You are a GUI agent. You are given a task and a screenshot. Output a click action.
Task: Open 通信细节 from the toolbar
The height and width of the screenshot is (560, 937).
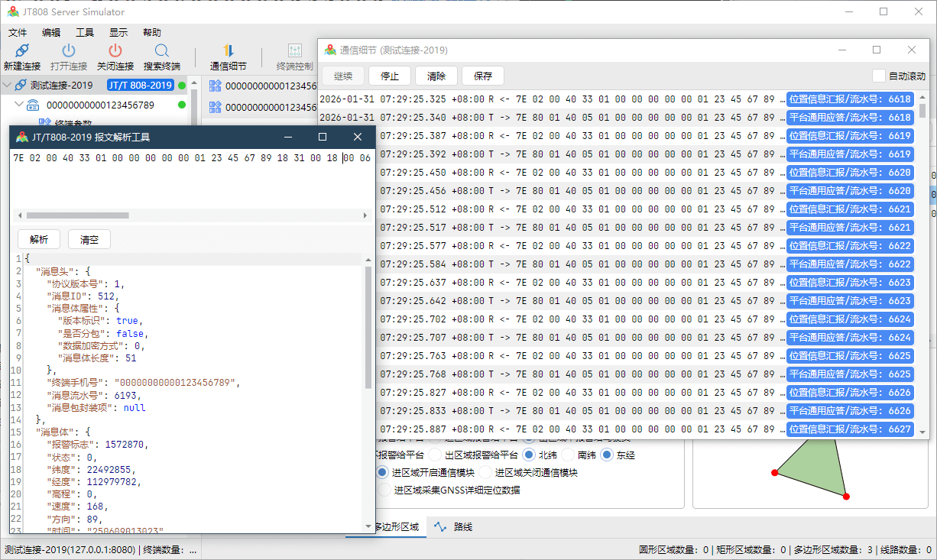[228, 51]
